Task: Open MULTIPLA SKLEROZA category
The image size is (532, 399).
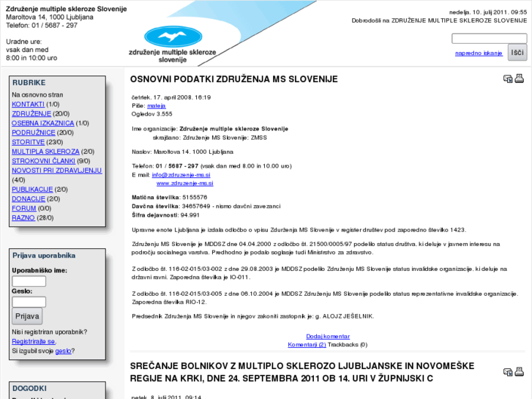Action: pos(45,152)
